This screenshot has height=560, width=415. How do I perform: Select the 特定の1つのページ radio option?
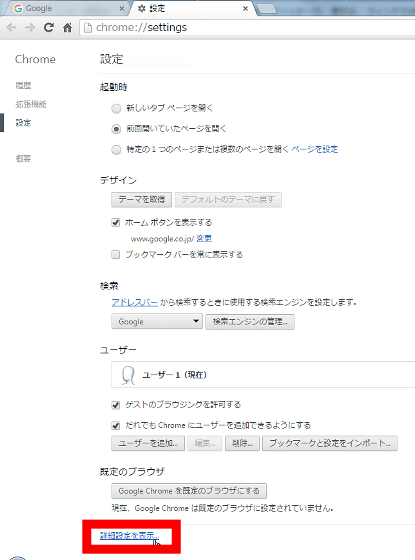click(x=116, y=150)
